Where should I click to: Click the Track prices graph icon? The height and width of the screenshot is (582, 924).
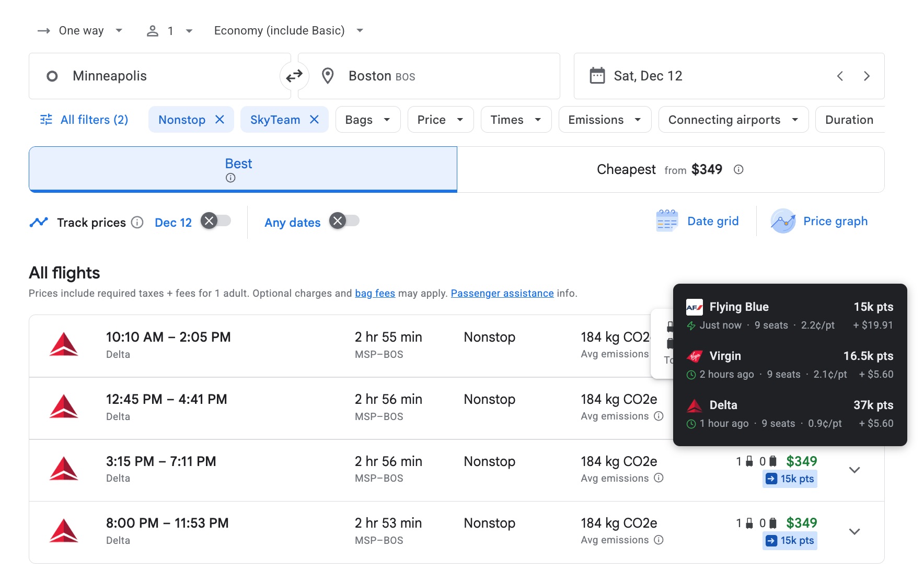click(39, 222)
